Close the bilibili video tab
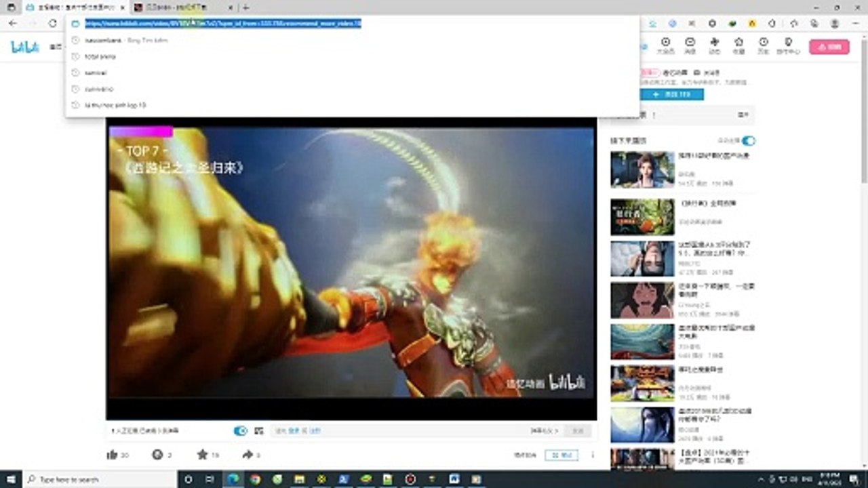Image resolution: width=868 pixels, height=488 pixels. click(x=122, y=7)
